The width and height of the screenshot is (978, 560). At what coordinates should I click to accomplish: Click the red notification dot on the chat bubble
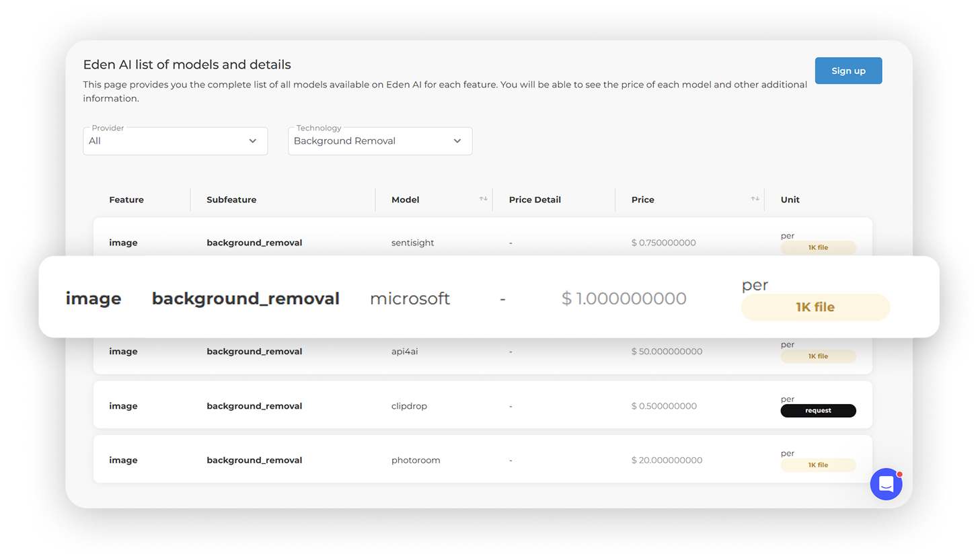tap(899, 474)
